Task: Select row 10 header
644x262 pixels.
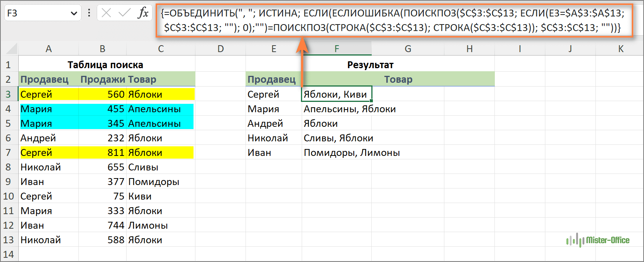Action: [x=8, y=196]
